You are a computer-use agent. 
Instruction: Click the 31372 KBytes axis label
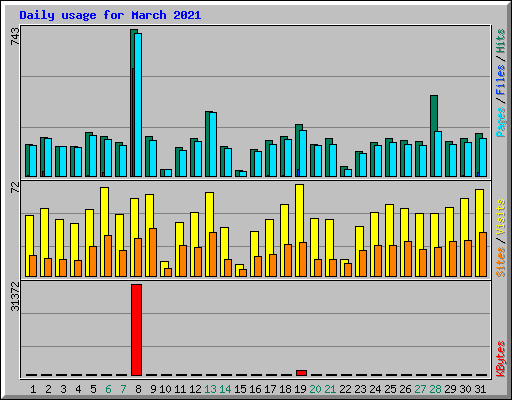(x=15, y=297)
